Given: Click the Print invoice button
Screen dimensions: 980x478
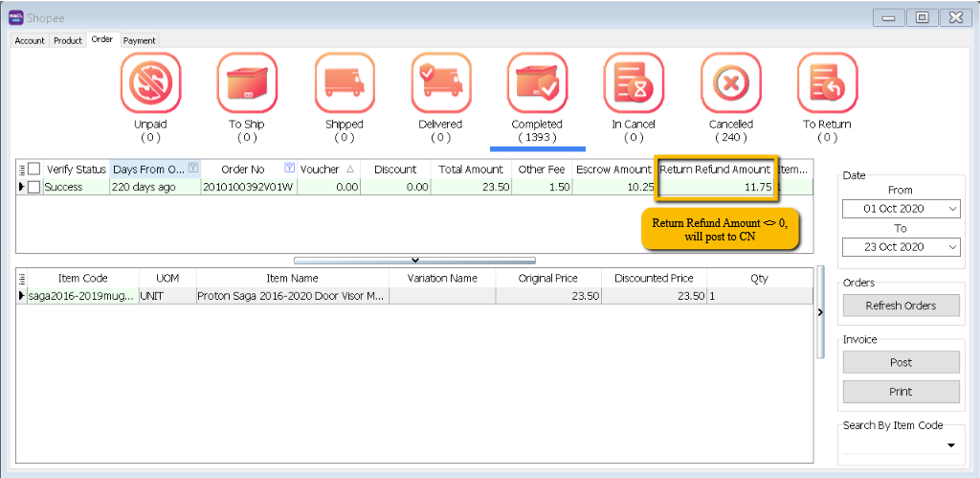Looking at the screenshot, I should [x=901, y=392].
